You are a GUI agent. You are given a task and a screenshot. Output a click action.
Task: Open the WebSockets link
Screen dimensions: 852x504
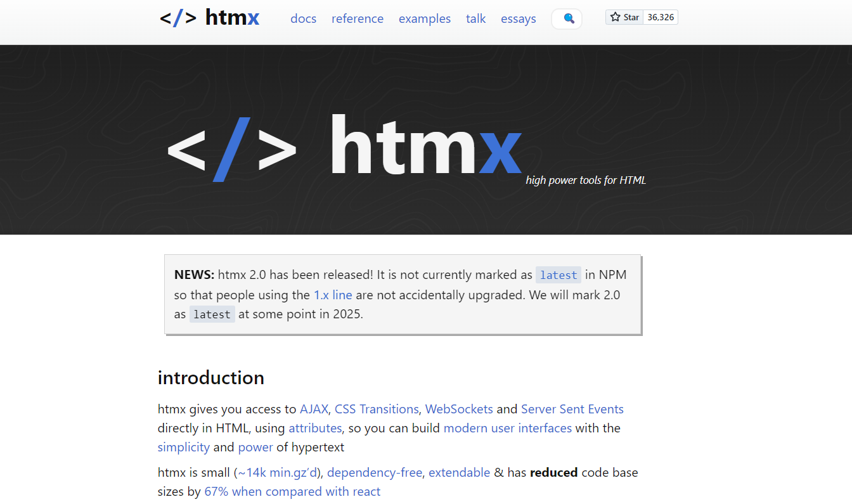pos(459,409)
